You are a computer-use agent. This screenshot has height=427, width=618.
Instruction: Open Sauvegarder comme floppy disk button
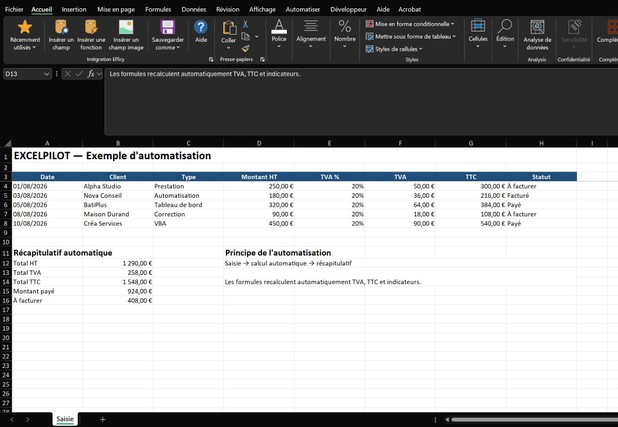click(x=168, y=35)
